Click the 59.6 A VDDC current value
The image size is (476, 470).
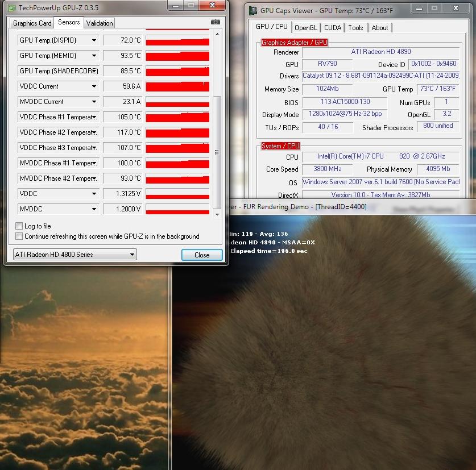point(123,86)
